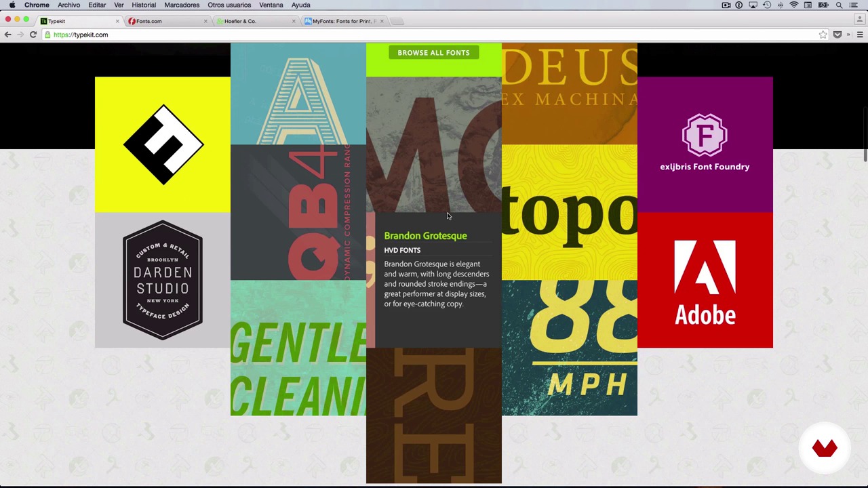Close the Typekit tab

[117, 21]
